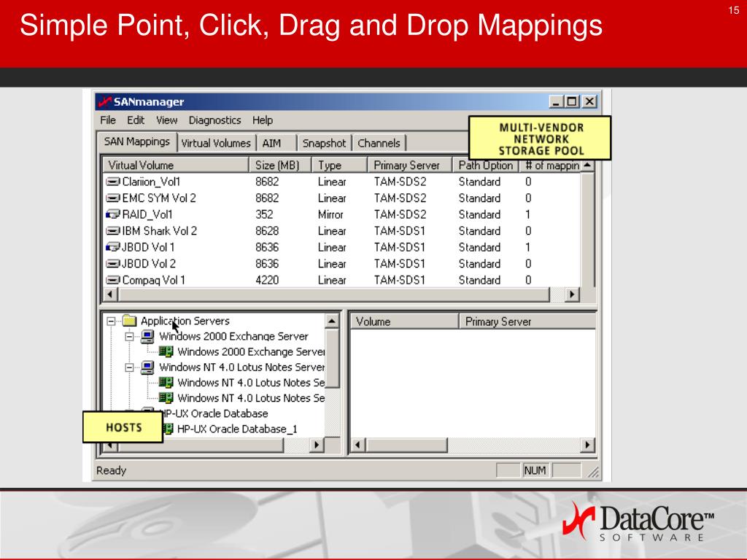The width and height of the screenshot is (747, 560).
Task: Click the Windows 2000 Exchange Server channel card icon
Action: coord(166,351)
